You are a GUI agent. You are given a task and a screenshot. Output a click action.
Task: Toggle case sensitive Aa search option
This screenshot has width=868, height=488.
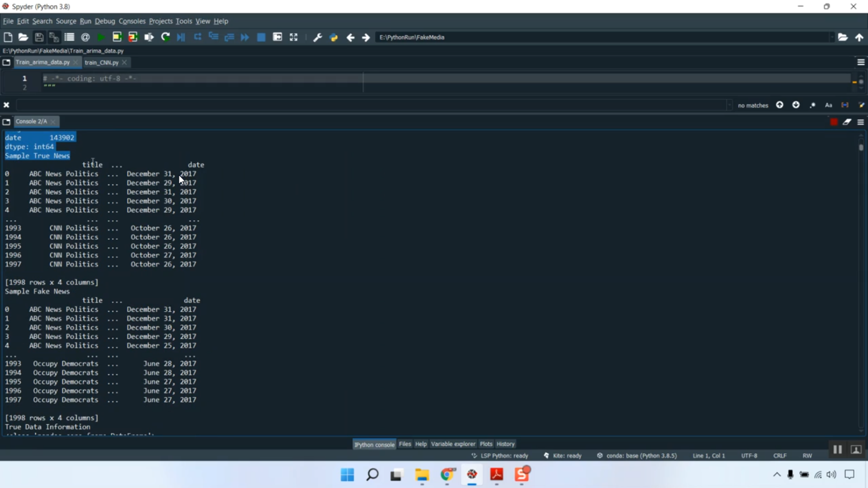coord(829,105)
